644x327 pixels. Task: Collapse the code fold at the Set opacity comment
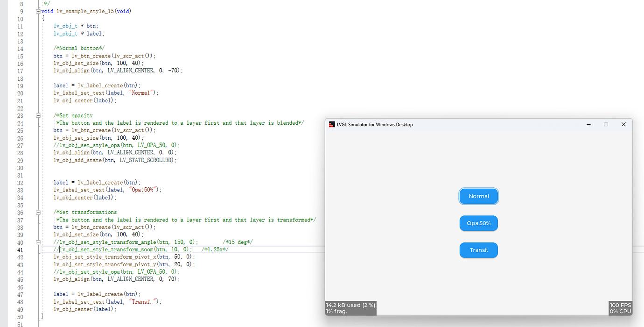tap(37, 115)
